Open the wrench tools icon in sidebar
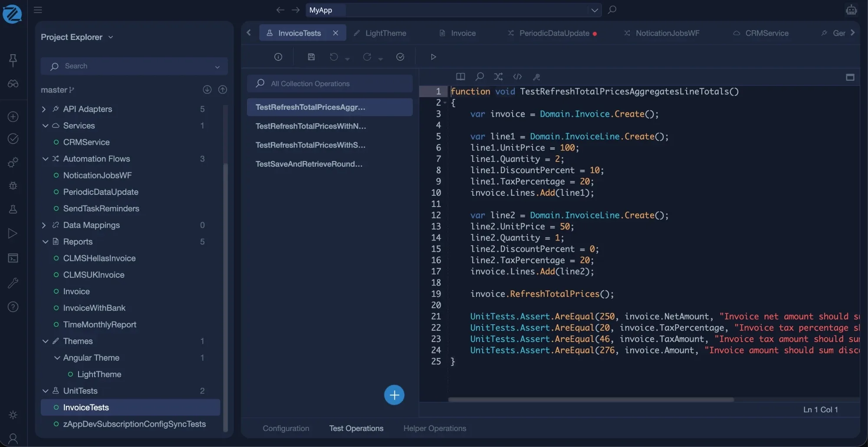Viewport: 868px width, 447px height. pos(13,283)
